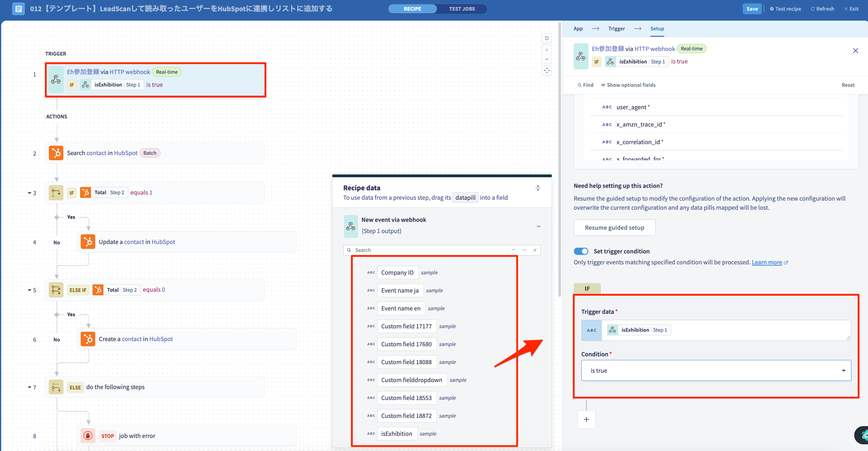Image resolution: width=868 pixels, height=451 pixels.
Task: Zoom in the recipe canvas
Action: tap(547, 49)
